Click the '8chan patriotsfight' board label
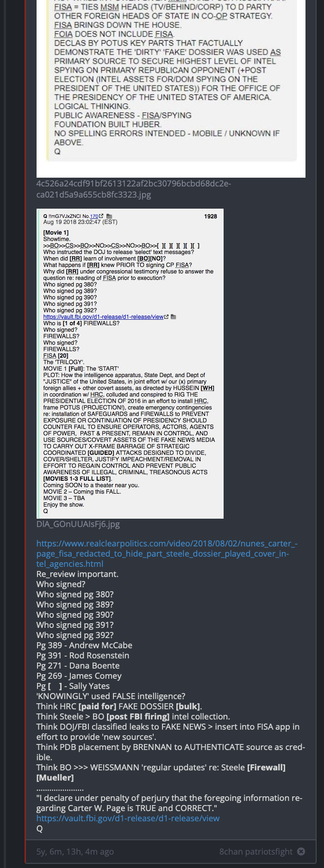The height and width of the screenshot is (868, 324). (x=256, y=851)
